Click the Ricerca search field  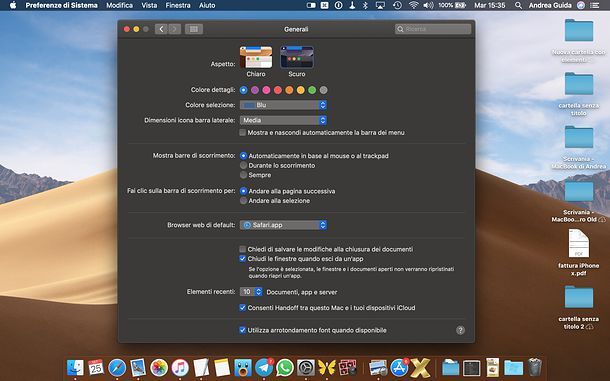(x=433, y=29)
